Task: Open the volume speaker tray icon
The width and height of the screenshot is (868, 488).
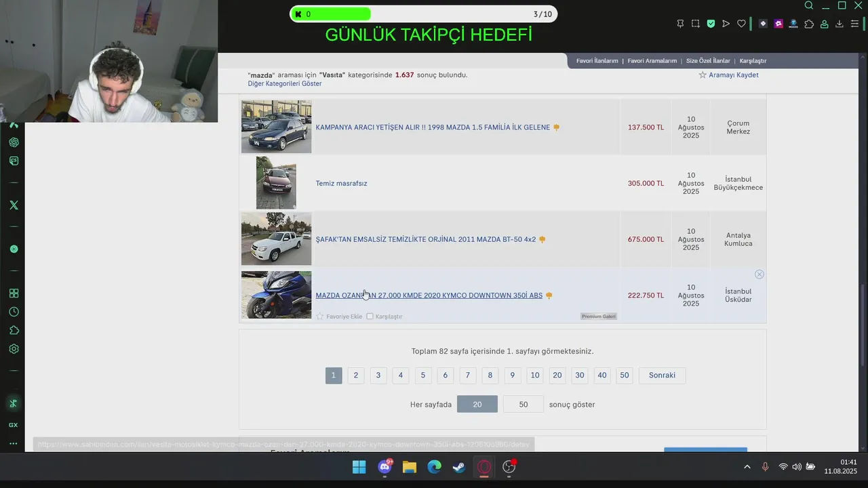Action: [x=797, y=467]
